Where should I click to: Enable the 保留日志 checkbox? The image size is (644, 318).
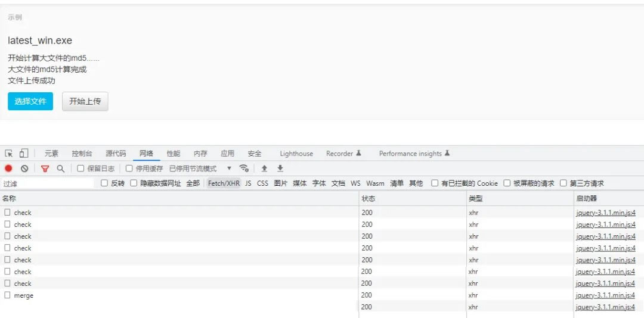pyautogui.click(x=80, y=169)
